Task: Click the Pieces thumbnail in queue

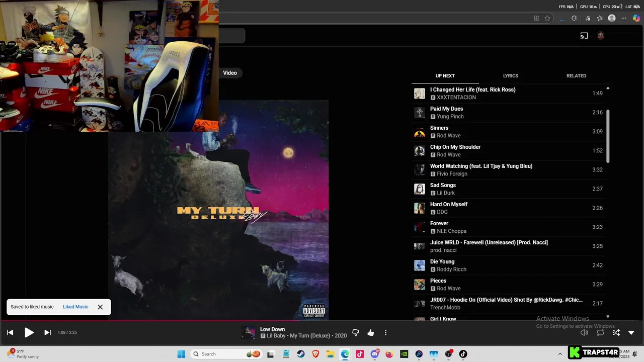Action: point(420,285)
